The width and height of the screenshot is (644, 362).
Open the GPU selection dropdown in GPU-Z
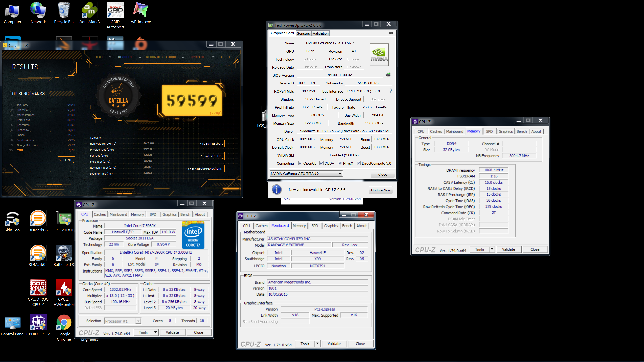(306, 174)
